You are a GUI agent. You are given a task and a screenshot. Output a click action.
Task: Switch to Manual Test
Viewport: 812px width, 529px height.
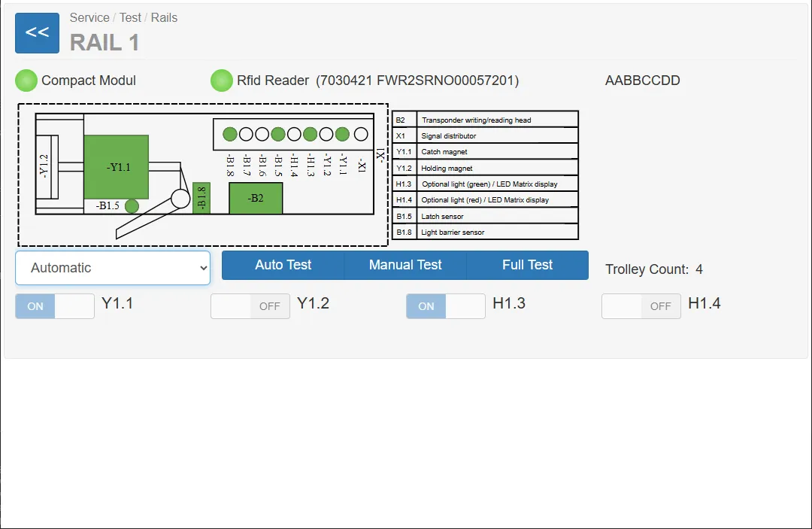(x=405, y=266)
